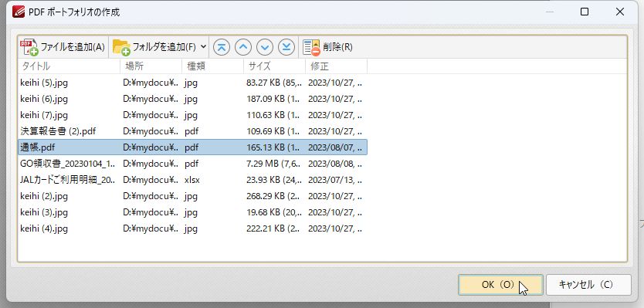This screenshot has width=644, height=308.
Task: Select the keihi (6).jpg row
Action: 192,99
